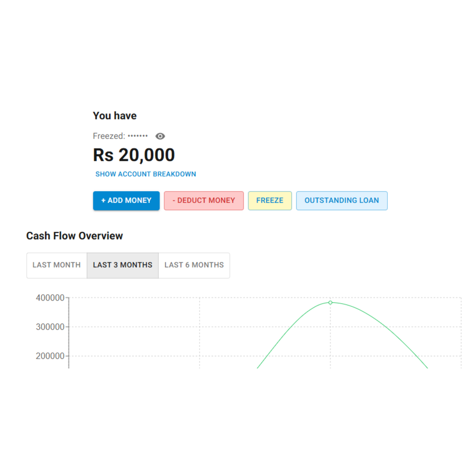476x476 pixels.
Task: Toggle the eye icon to reveal frozen amount
Action: (160, 136)
